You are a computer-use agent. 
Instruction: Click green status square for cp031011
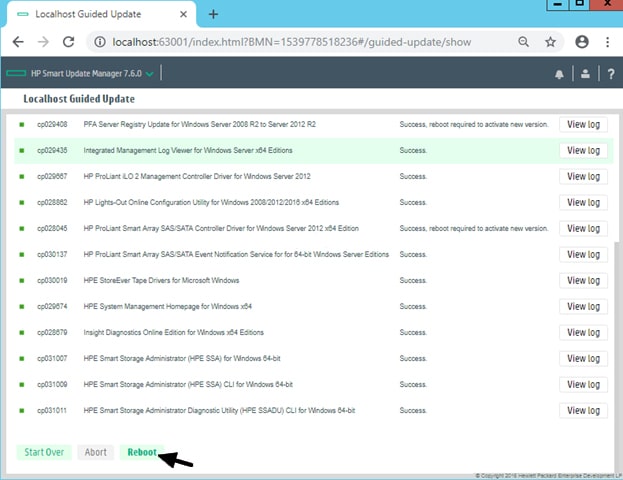pos(22,410)
